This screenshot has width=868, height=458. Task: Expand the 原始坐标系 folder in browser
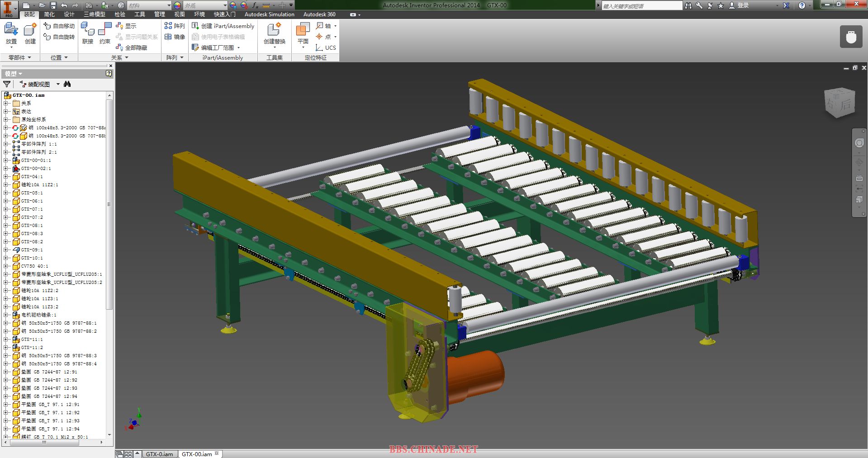pos(5,120)
